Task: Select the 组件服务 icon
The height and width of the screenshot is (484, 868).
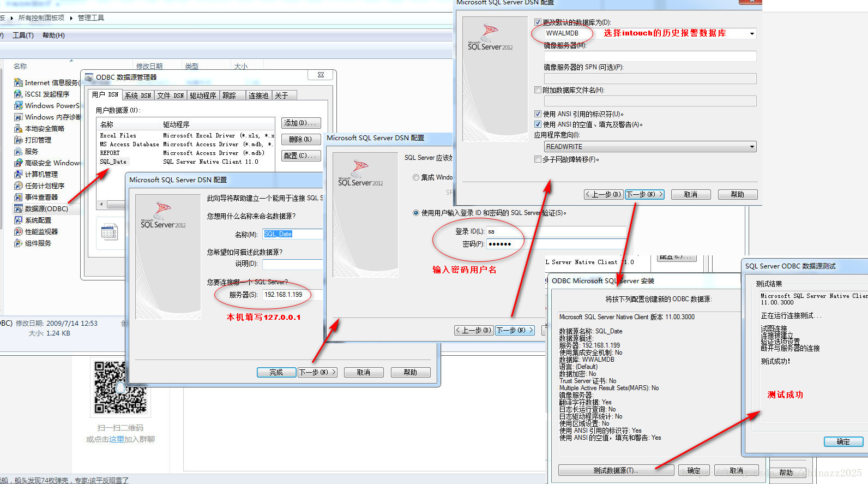Action: coord(19,243)
